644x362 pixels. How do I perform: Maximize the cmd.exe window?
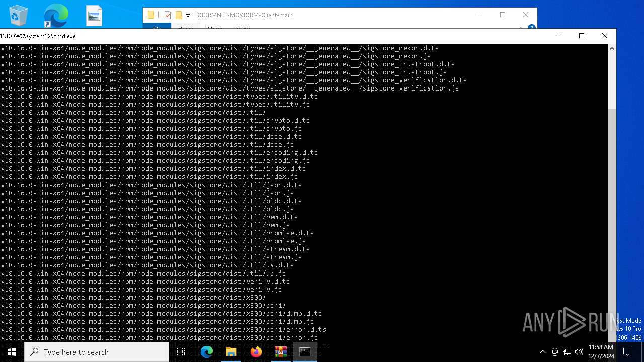[x=582, y=36]
